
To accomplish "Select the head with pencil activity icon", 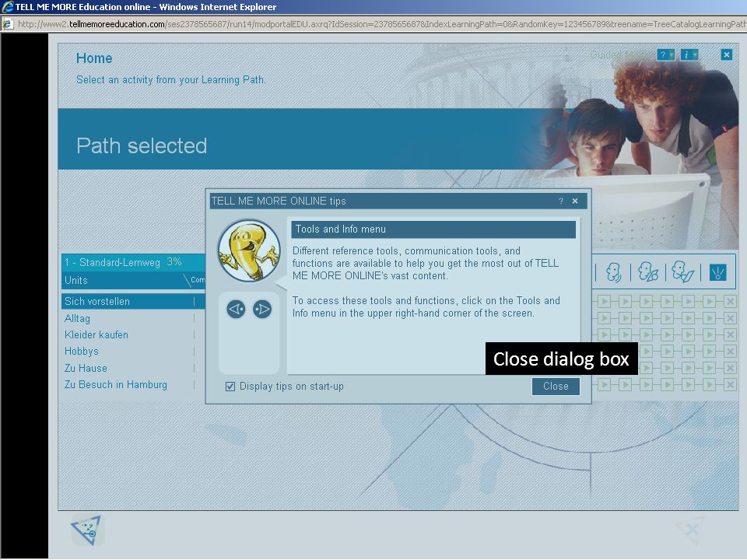I will point(648,272).
